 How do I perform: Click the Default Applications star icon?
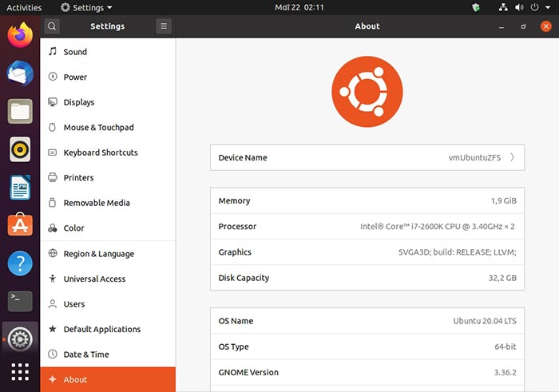point(53,329)
